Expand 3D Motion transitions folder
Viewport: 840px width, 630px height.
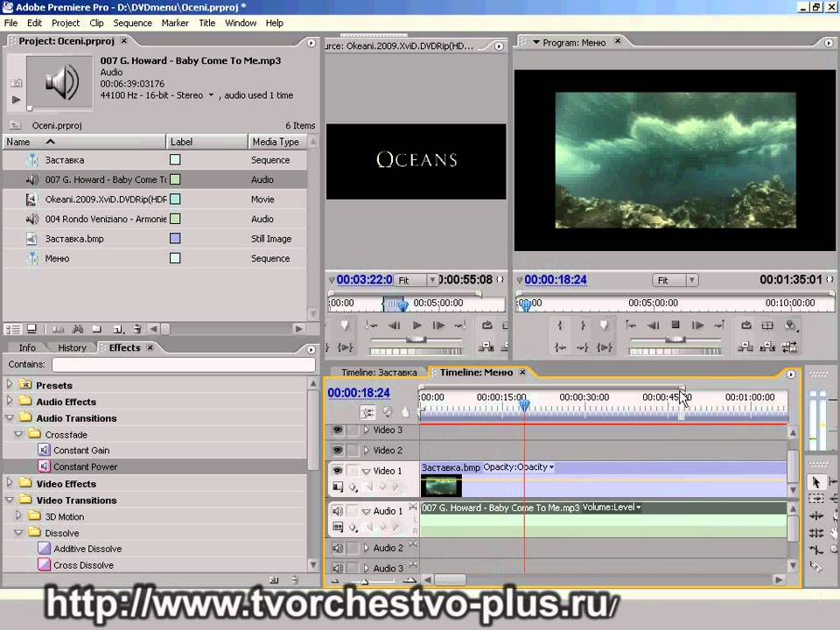point(18,515)
